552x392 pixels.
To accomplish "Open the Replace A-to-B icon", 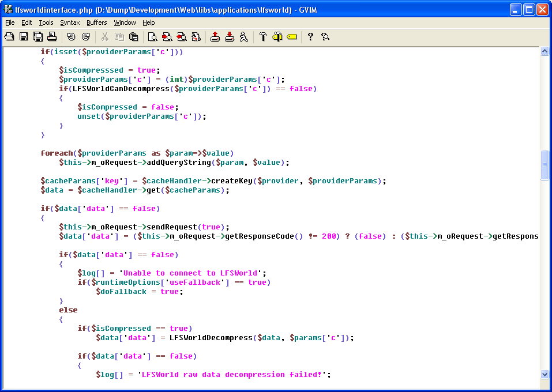I will pos(196,36).
